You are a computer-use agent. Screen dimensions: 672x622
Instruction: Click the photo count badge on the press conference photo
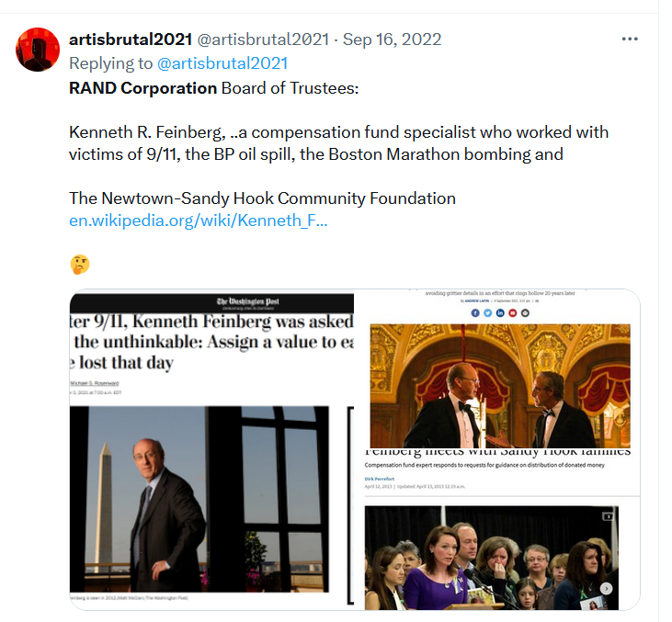click(608, 516)
